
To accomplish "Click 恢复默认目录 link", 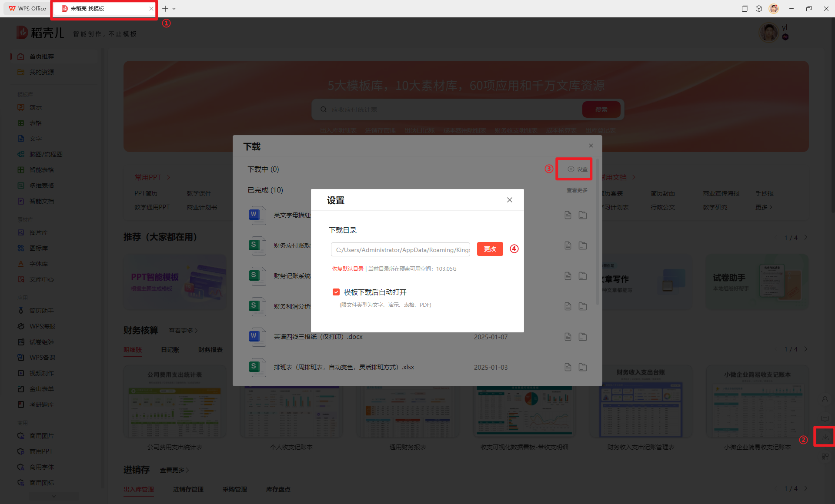I will pyautogui.click(x=348, y=269).
